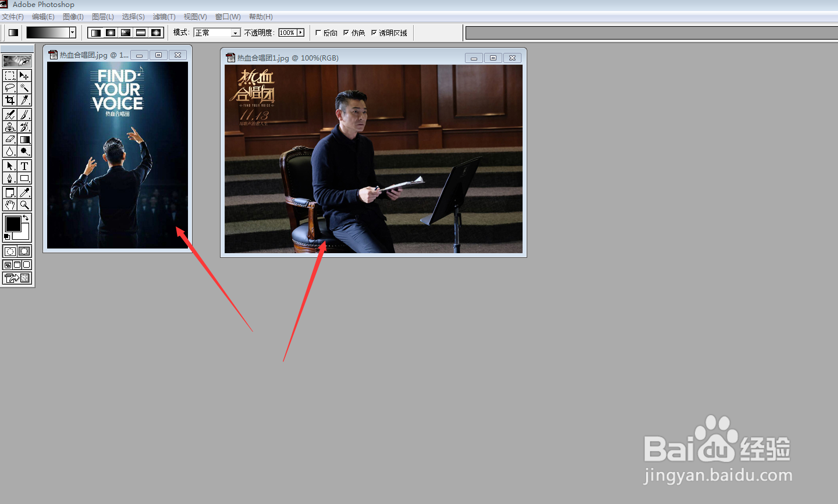This screenshot has width=838, height=504.
Task: Select the History Brush tool
Action: click(24, 127)
